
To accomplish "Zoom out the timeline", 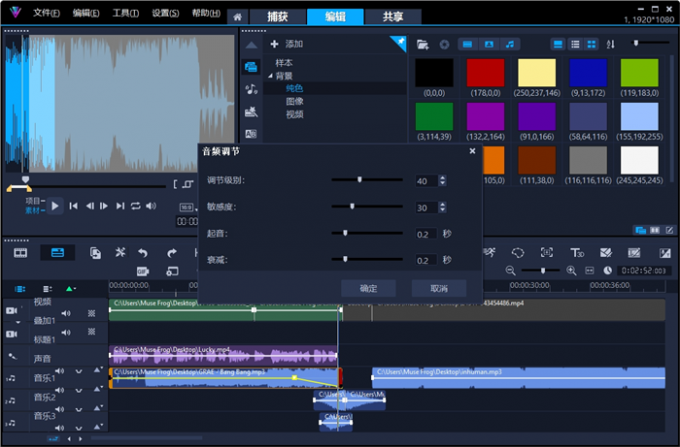I will coord(510,271).
